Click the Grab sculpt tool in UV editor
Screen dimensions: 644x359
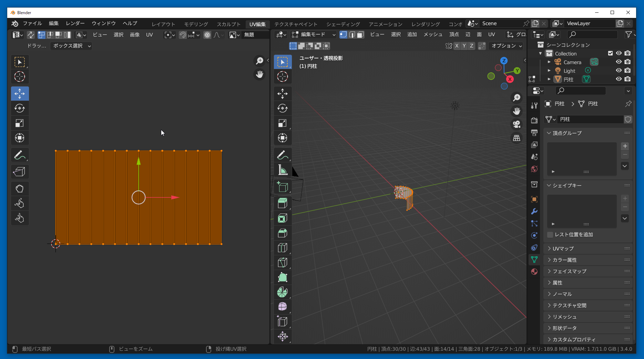click(20, 188)
